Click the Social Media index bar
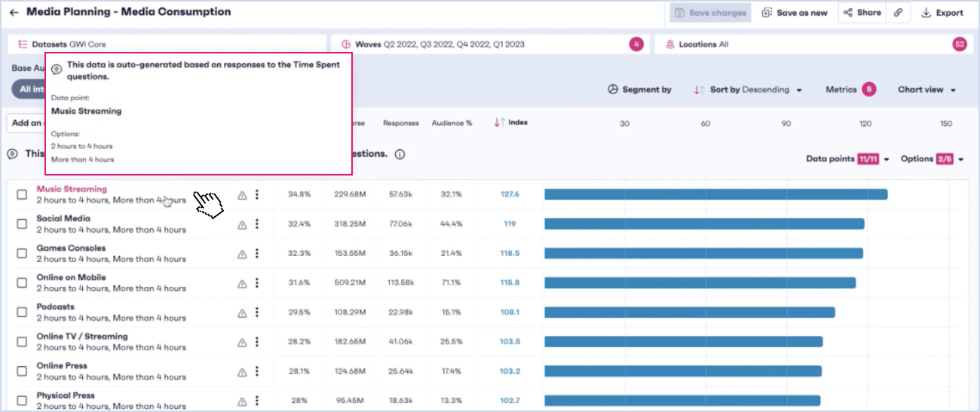The height and width of the screenshot is (412, 980). (704, 224)
